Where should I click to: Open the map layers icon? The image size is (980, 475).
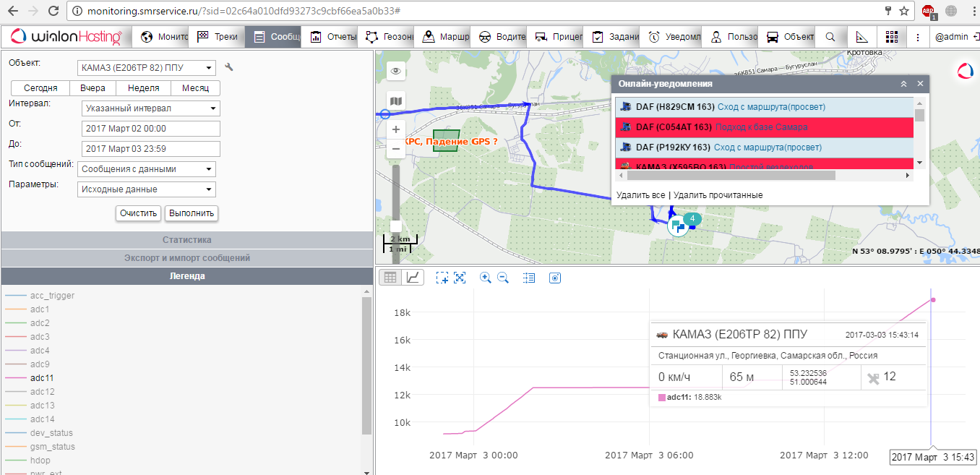[x=395, y=101]
